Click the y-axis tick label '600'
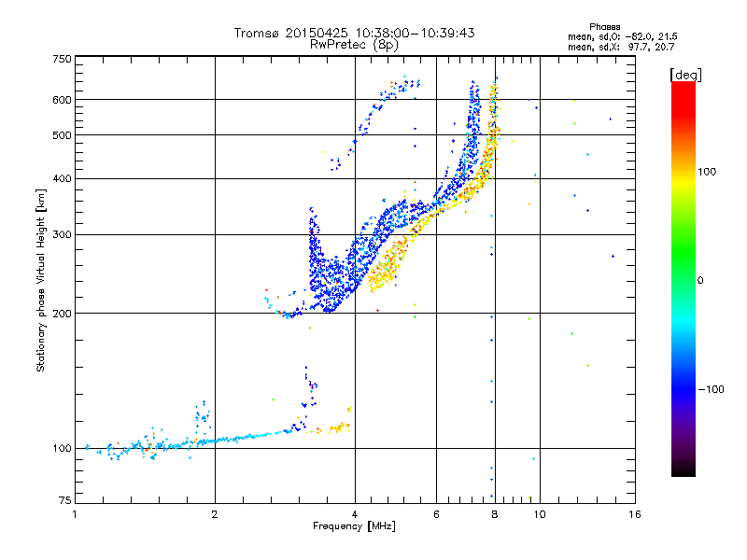Screen dimensions: 747x560 click(x=63, y=100)
